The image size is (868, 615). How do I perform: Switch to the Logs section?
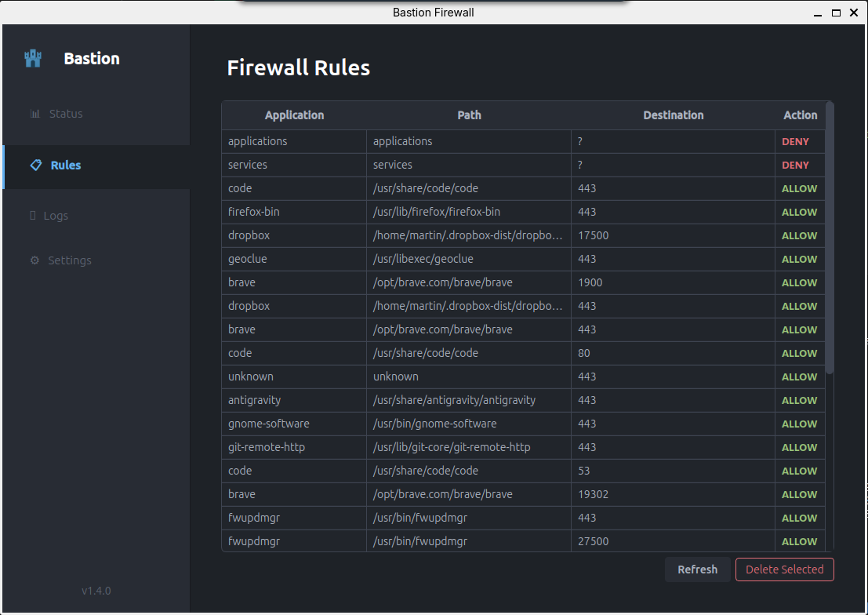coord(56,216)
